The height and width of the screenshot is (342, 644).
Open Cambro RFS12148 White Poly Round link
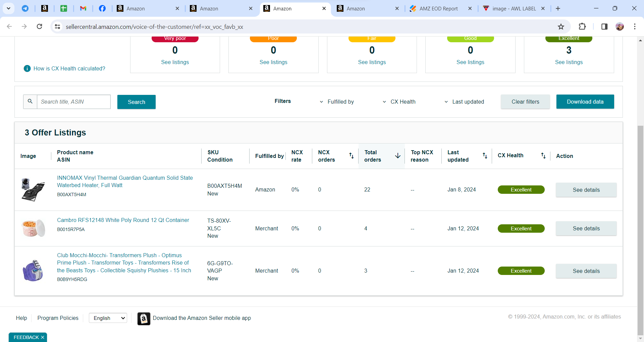(x=123, y=220)
